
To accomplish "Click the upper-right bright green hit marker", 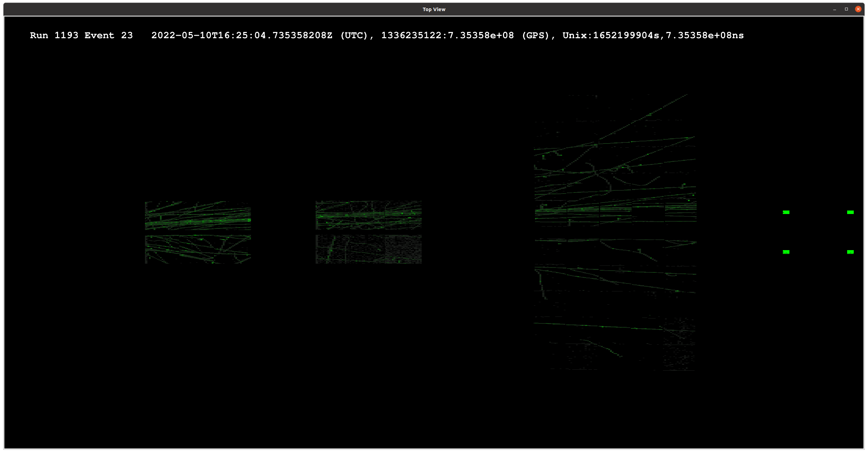I will (850, 212).
